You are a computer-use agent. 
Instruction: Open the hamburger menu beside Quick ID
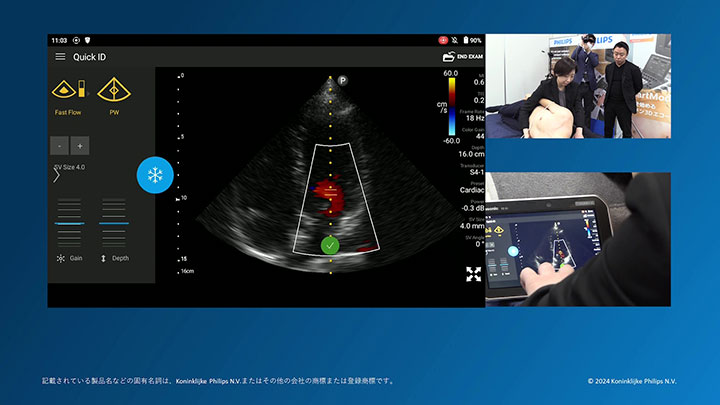(60, 57)
